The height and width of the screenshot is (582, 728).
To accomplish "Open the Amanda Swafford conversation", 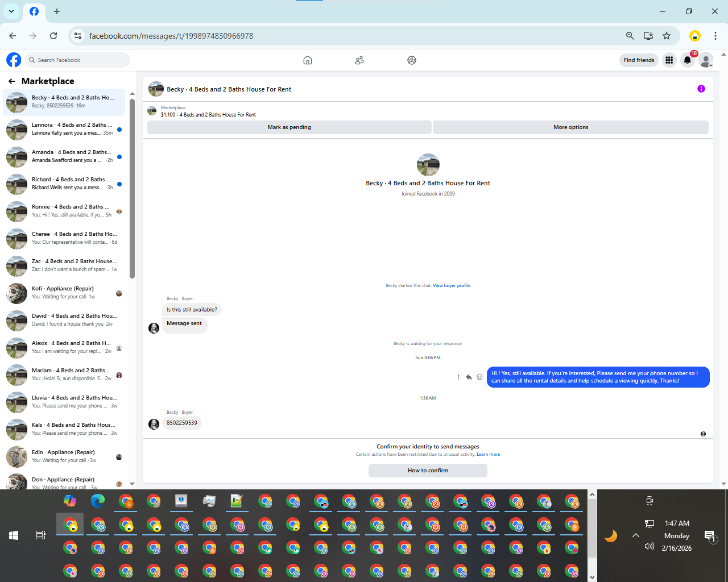I will pyautogui.click(x=64, y=156).
